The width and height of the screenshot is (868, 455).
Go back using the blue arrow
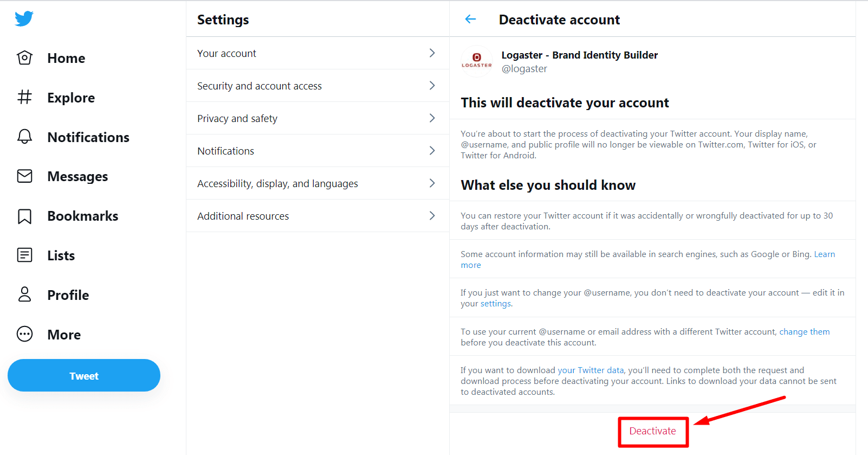coord(470,20)
